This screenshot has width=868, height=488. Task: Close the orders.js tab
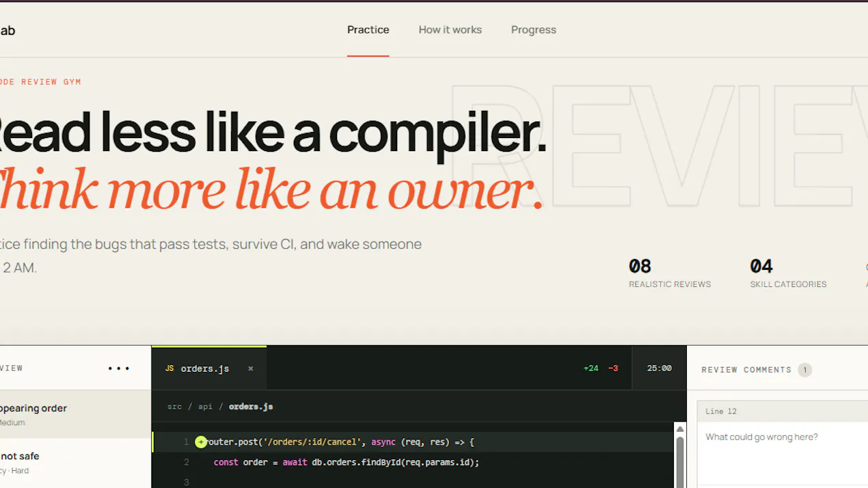[x=251, y=368]
